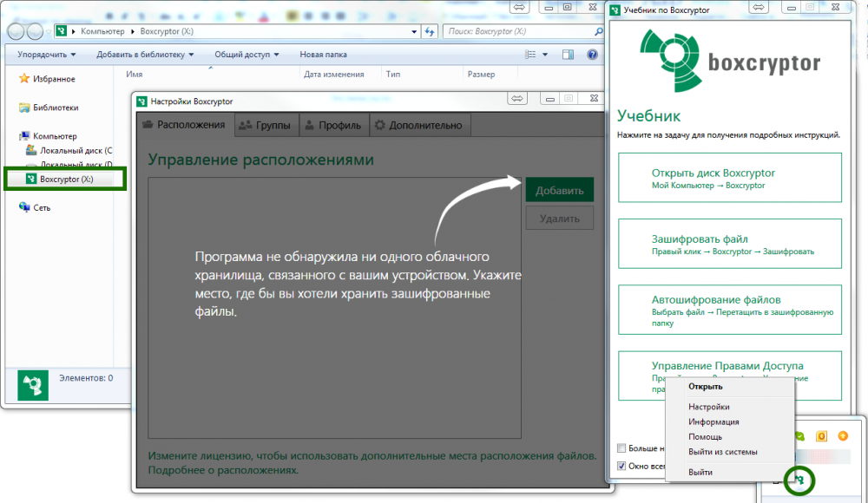
Task: Click the double-arrow icon in the settings title bar
Action: click(517, 98)
